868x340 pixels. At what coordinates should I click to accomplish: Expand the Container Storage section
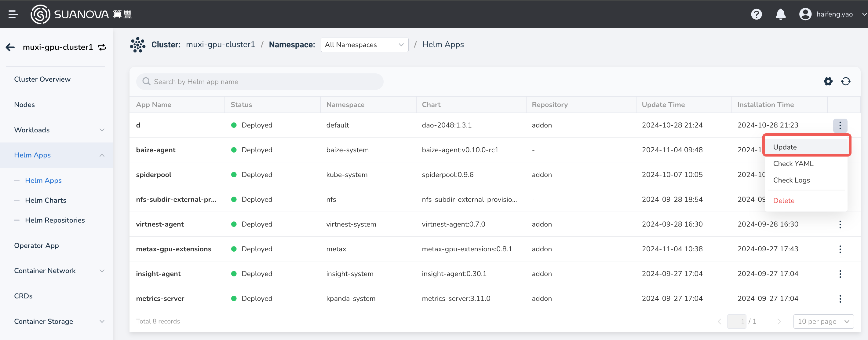click(x=57, y=321)
